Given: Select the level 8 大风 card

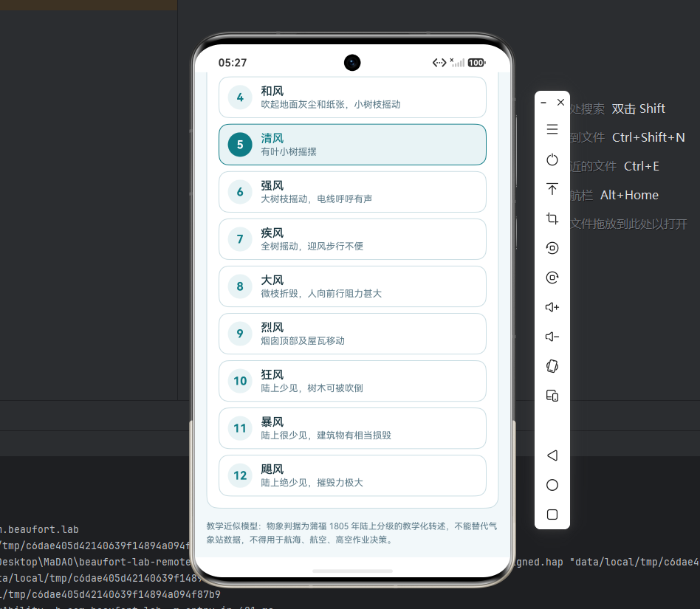Looking at the screenshot, I should pos(352,286).
